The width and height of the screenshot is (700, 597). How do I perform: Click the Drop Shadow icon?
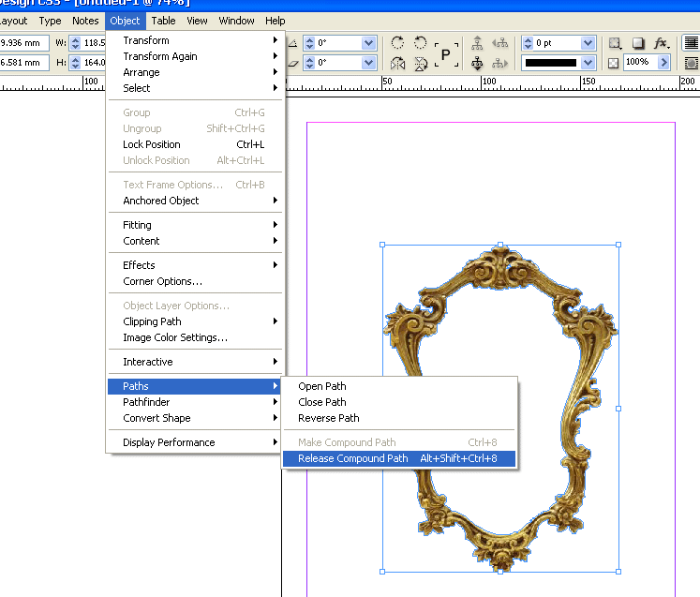coord(637,43)
